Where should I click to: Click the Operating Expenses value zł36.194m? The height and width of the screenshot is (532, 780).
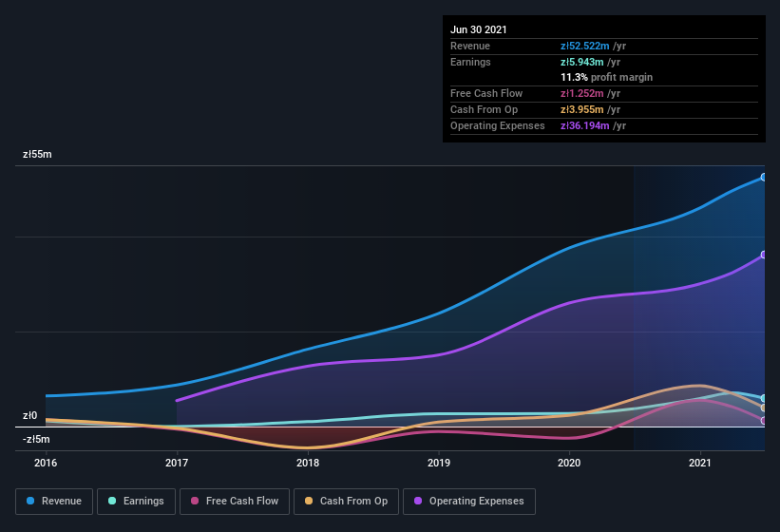pyautogui.click(x=584, y=125)
